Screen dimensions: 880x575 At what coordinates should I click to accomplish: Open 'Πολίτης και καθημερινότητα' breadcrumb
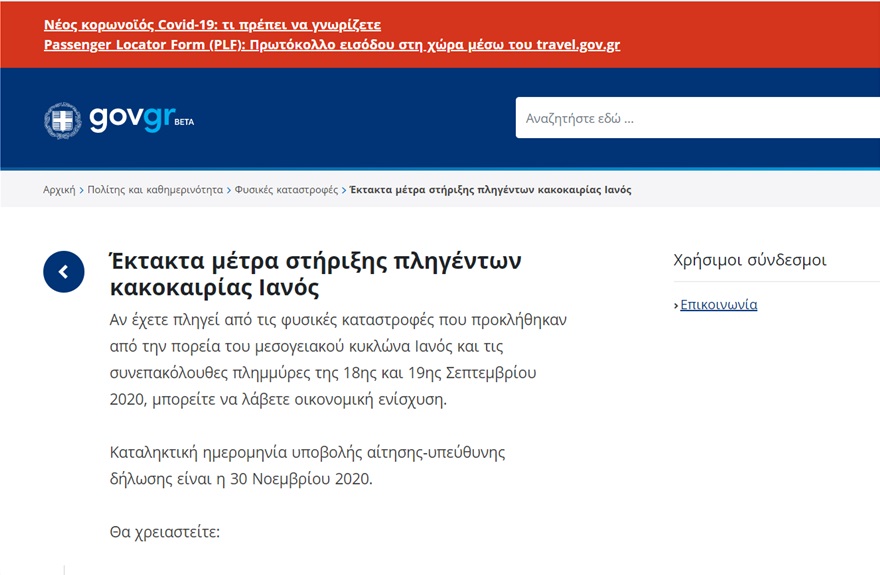click(x=155, y=190)
